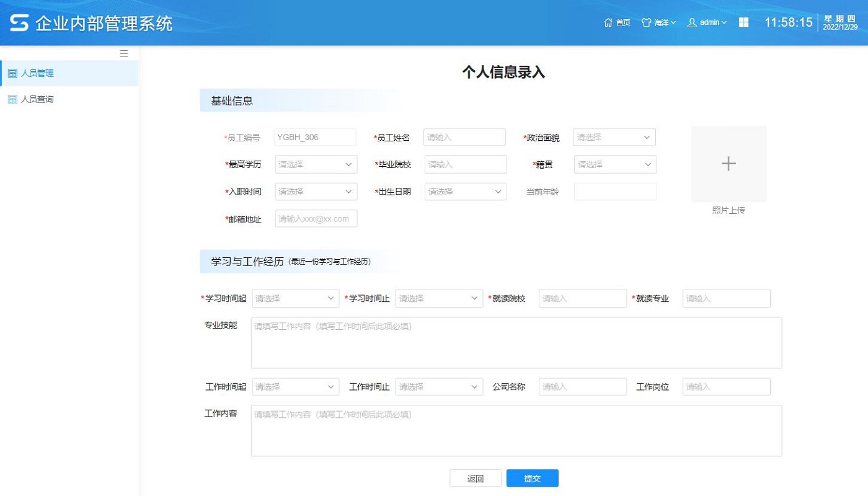Viewport: 868px width, 496px height.
Task: Click the 提交 submit button
Action: (532, 478)
